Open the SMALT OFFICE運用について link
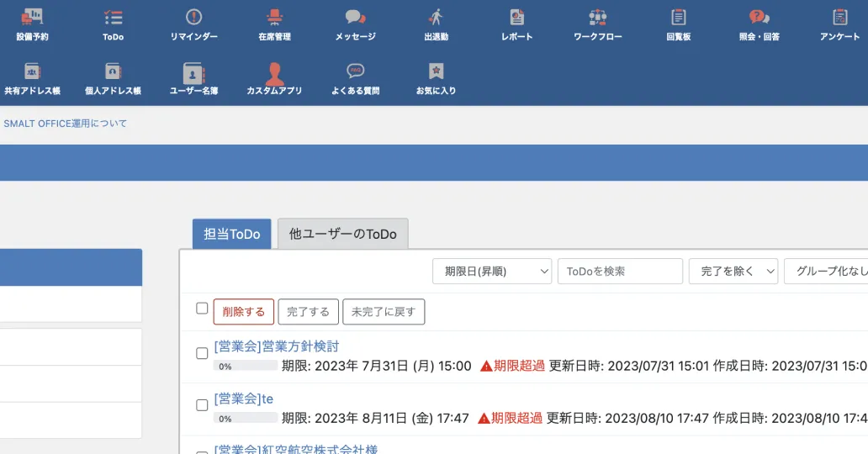 66,124
